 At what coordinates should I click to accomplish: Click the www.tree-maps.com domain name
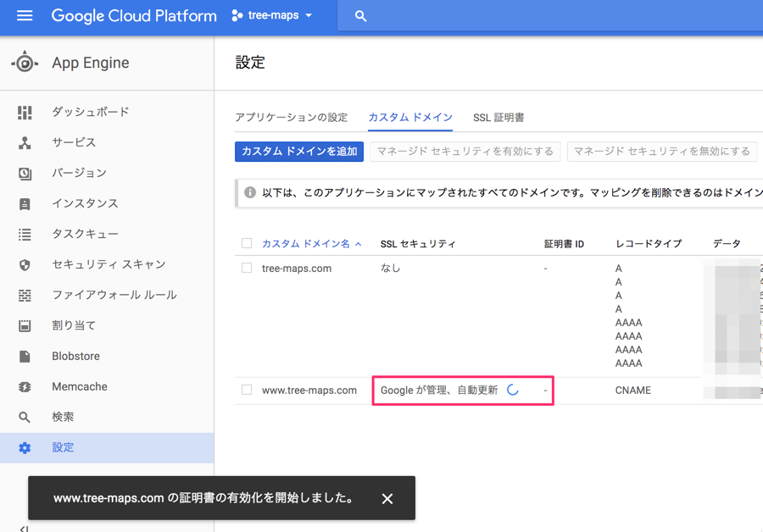tap(309, 391)
